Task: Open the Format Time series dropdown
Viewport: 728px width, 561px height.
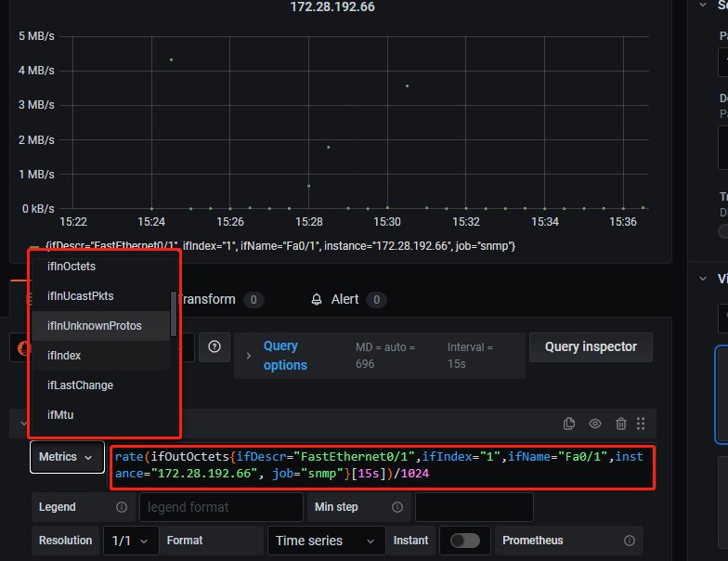Action: pos(327,541)
